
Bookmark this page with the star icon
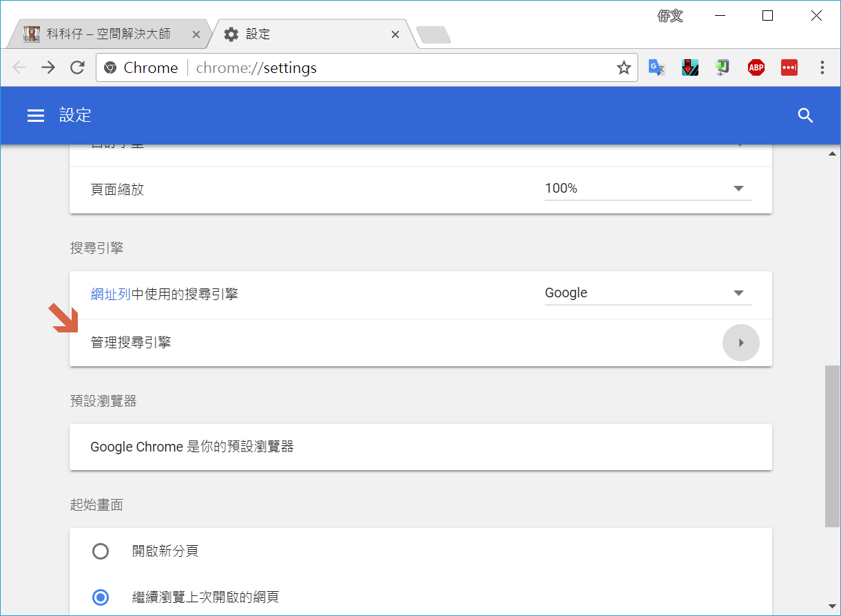tap(623, 67)
